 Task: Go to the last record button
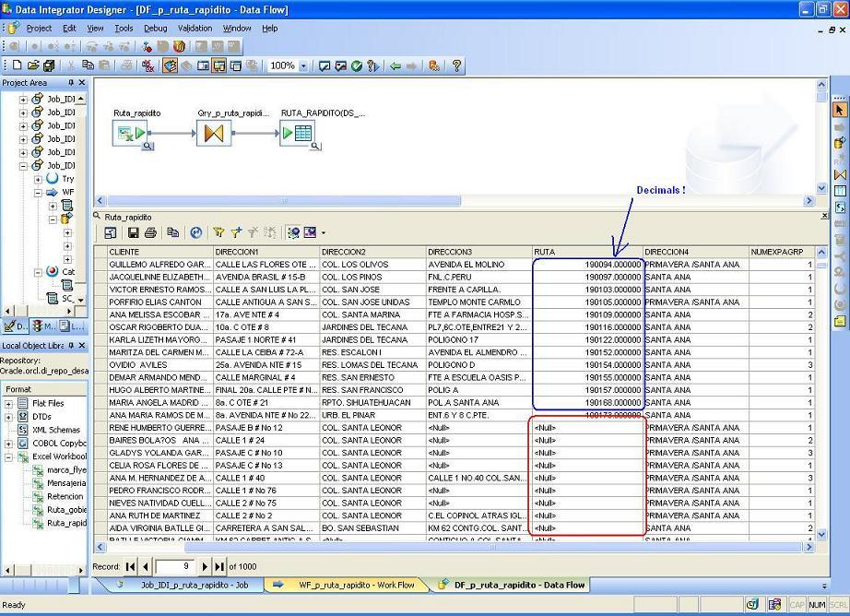coord(219,566)
